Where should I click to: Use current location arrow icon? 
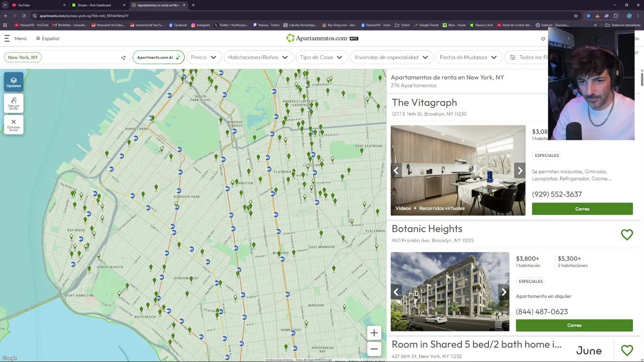[123, 57]
